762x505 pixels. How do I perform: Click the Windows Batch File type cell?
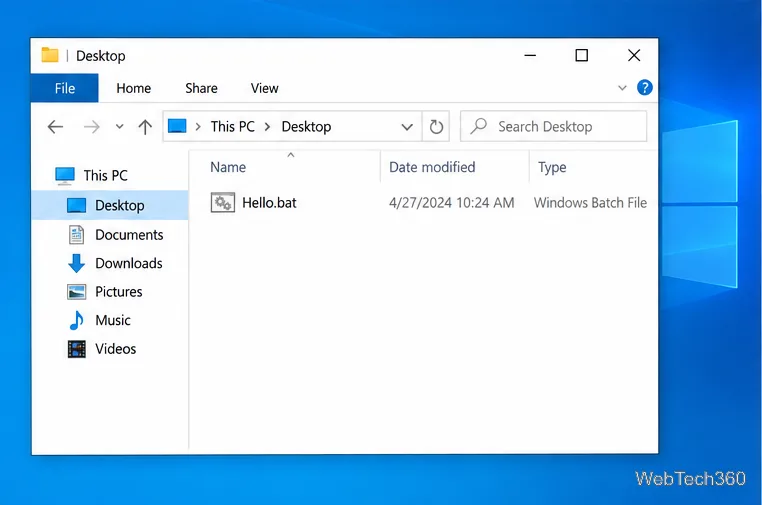(590, 203)
